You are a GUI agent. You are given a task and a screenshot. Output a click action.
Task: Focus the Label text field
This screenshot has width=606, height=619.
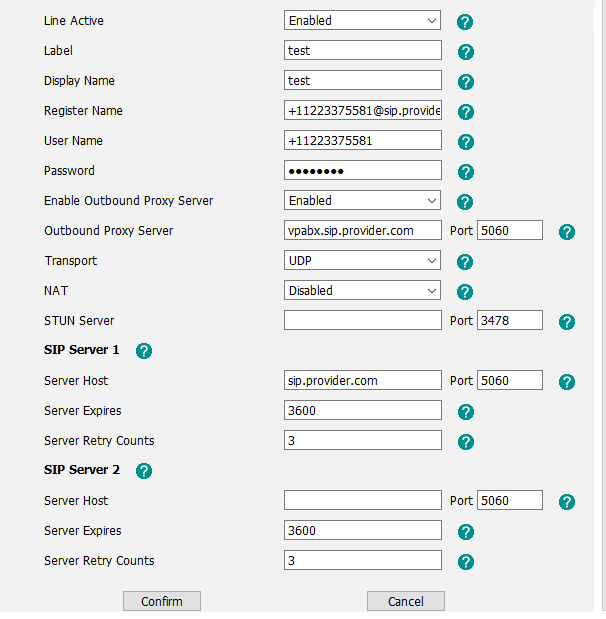click(x=362, y=50)
